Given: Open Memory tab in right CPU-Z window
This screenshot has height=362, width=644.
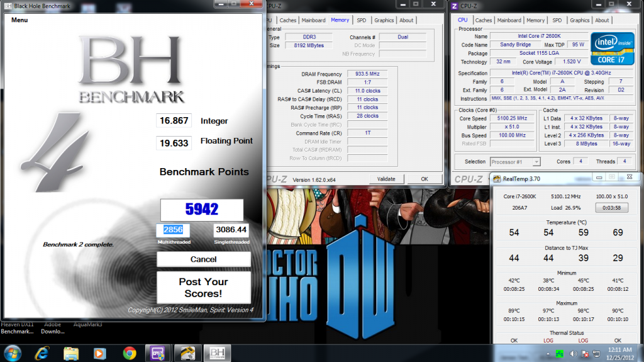Looking at the screenshot, I should (536, 20).
